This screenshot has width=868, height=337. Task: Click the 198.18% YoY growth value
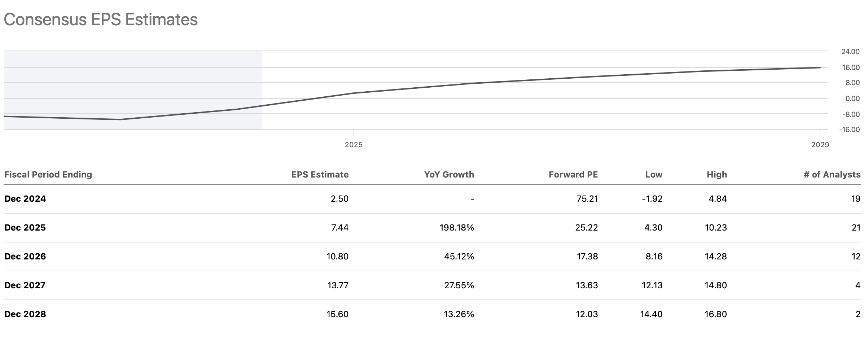click(456, 228)
